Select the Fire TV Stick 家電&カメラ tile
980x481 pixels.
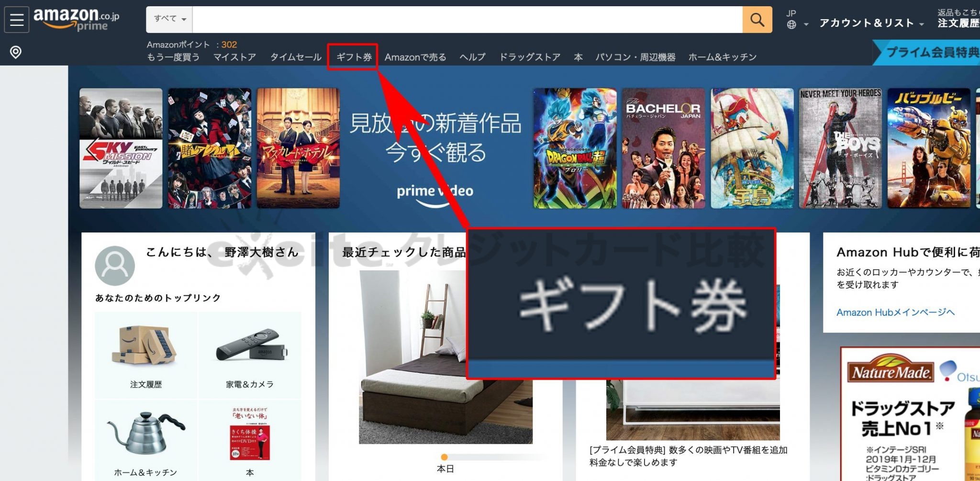[x=250, y=355]
